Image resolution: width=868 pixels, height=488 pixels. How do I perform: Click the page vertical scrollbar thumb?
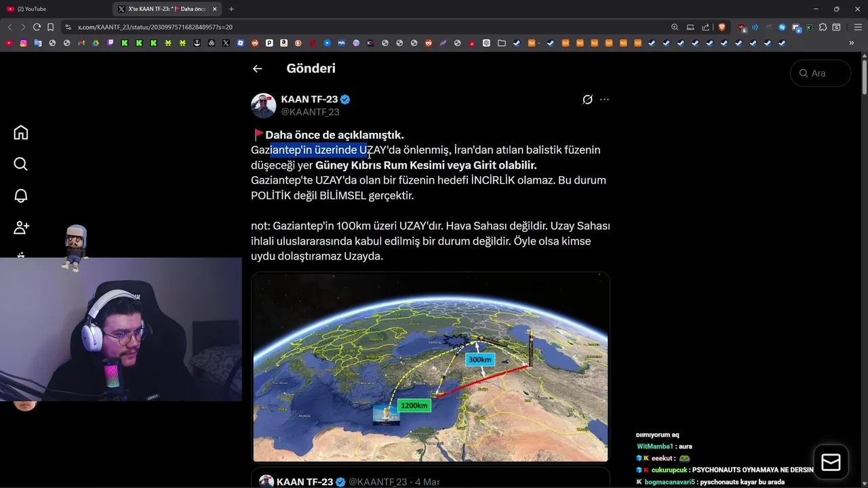point(865,77)
